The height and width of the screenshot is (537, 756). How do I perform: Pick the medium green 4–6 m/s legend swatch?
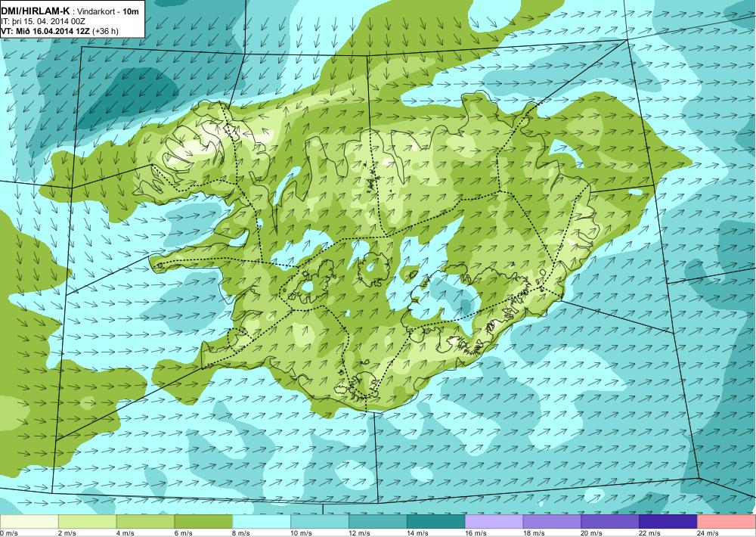(145, 522)
